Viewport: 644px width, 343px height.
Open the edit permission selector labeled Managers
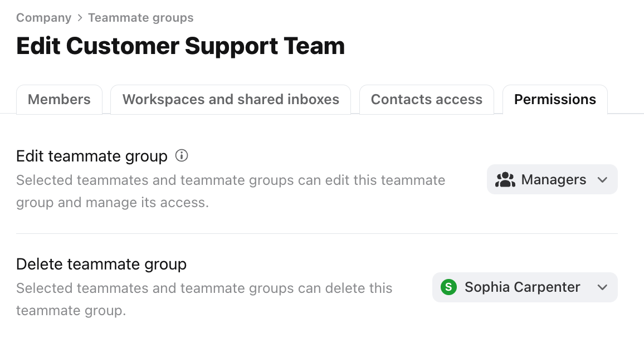pyautogui.click(x=552, y=179)
